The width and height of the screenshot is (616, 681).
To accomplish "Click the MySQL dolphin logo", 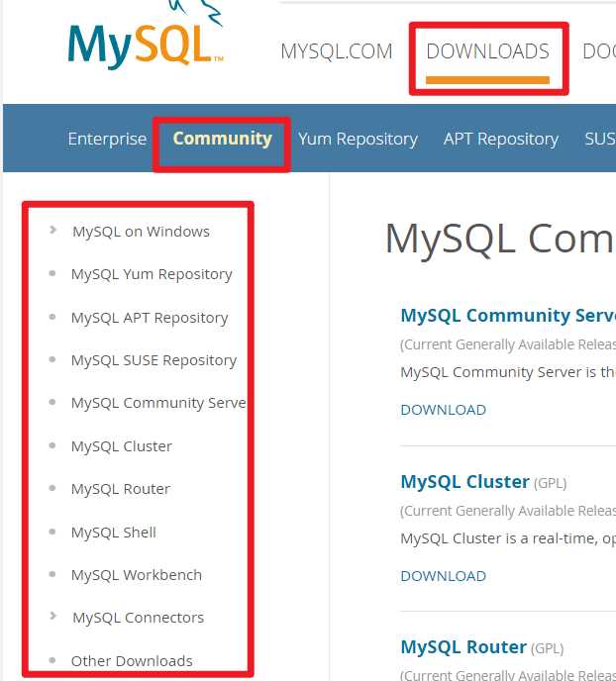I will point(146,35).
